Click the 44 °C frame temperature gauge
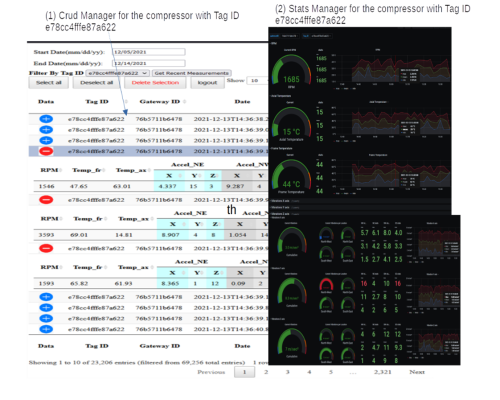 [x=291, y=177]
